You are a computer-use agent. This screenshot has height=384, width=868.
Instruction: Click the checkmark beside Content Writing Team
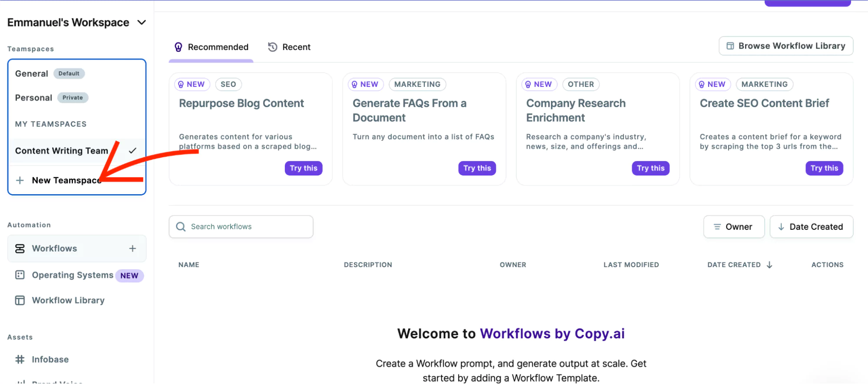tap(132, 151)
